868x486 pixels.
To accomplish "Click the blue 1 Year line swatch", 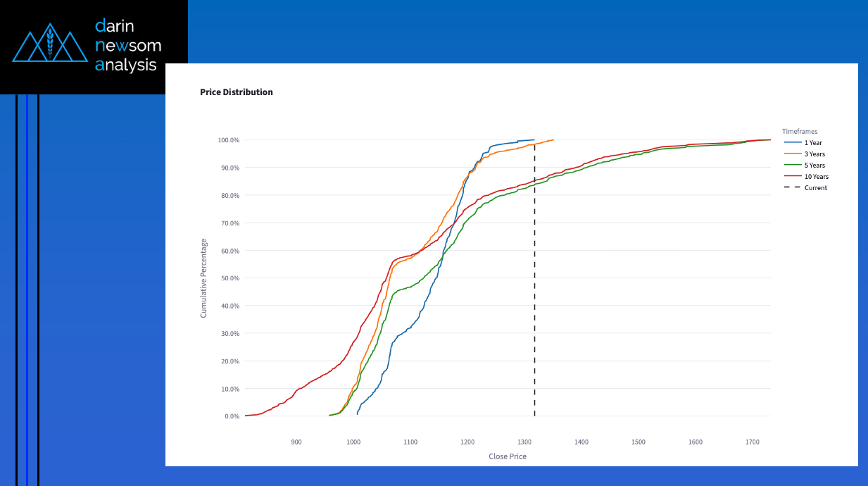I will [791, 143].
